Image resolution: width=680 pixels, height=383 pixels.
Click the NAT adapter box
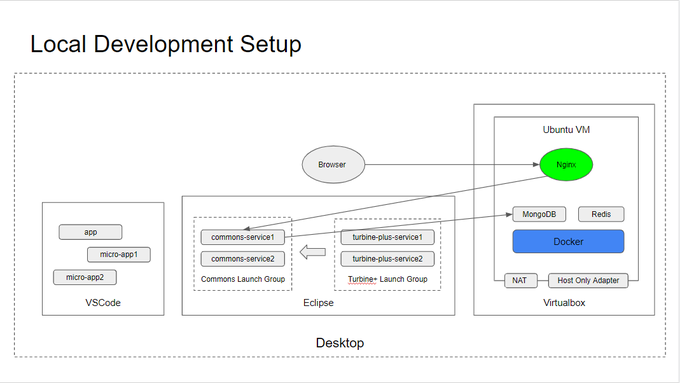click(520, 281)
